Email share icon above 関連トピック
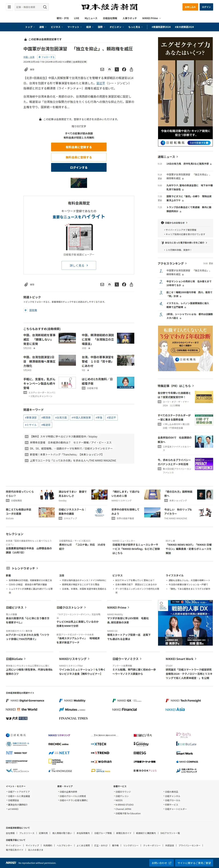 pyautogui.click(x=102, y=284)
